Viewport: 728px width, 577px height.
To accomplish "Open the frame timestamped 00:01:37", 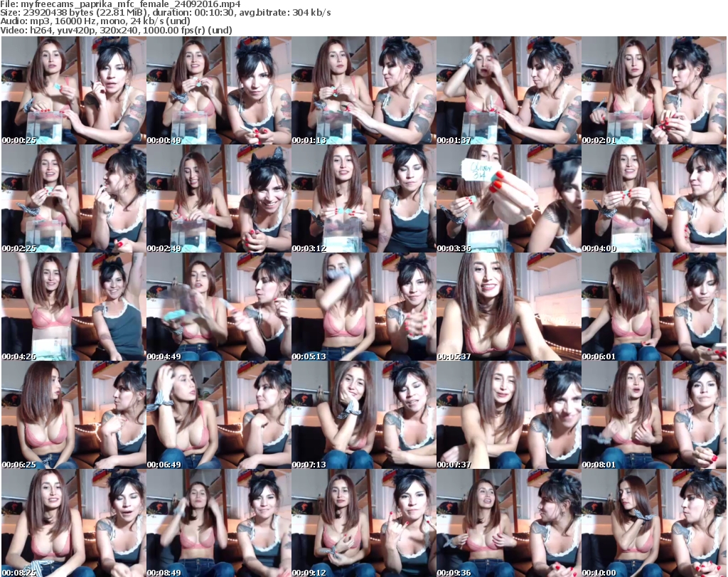I will pos(508,90).
